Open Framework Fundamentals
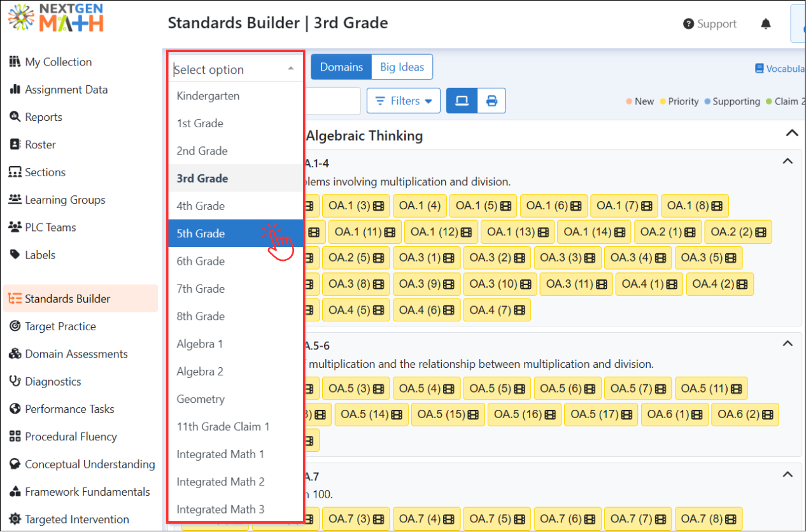806x532 pixels. pyautogui.click(x=80, y=492)
